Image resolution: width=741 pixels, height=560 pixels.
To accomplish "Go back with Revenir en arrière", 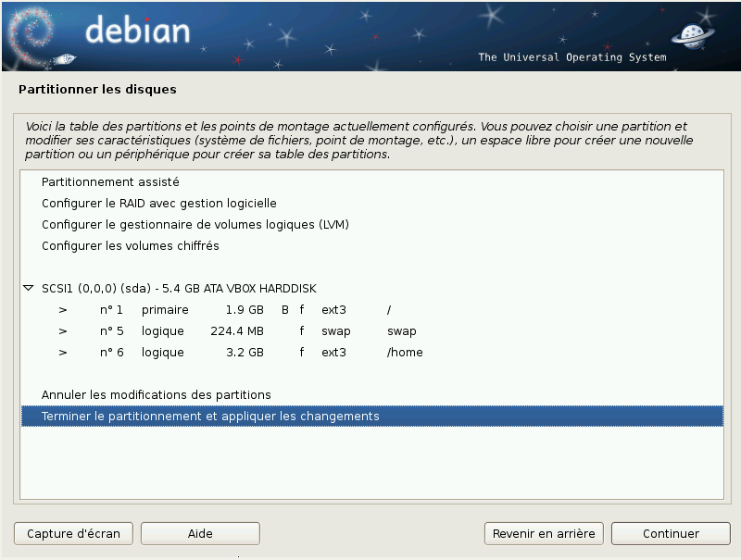I will click(544, 533).
